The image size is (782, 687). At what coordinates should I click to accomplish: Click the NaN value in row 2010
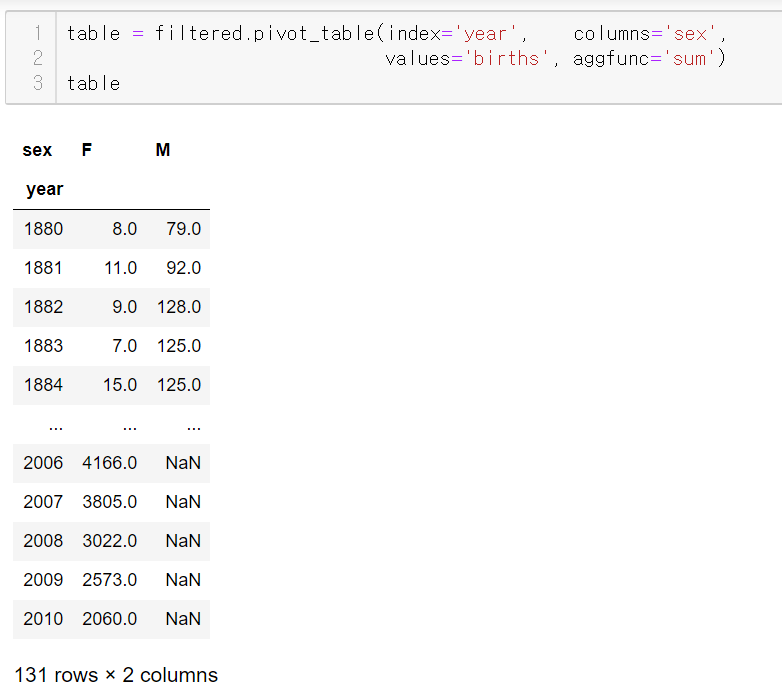[x=183, y=619]
